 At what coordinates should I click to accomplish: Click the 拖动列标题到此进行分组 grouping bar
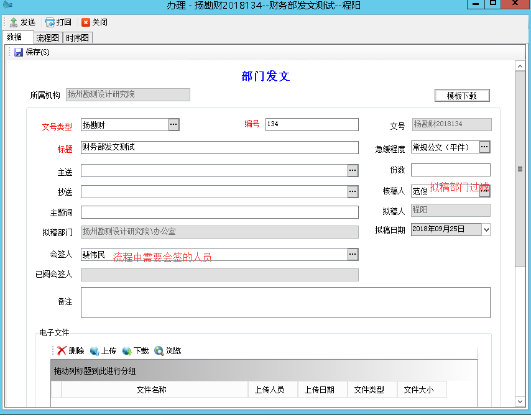(x=264, y=371)
